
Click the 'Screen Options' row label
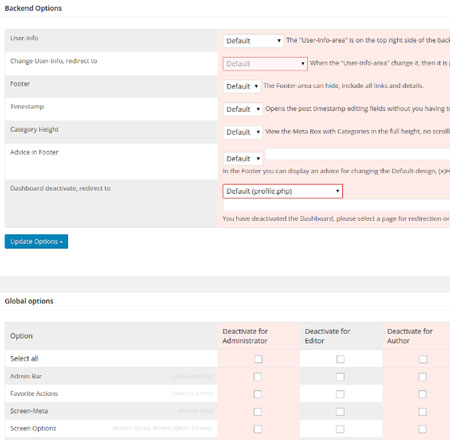pyautogui.click(x=33, y=428)
